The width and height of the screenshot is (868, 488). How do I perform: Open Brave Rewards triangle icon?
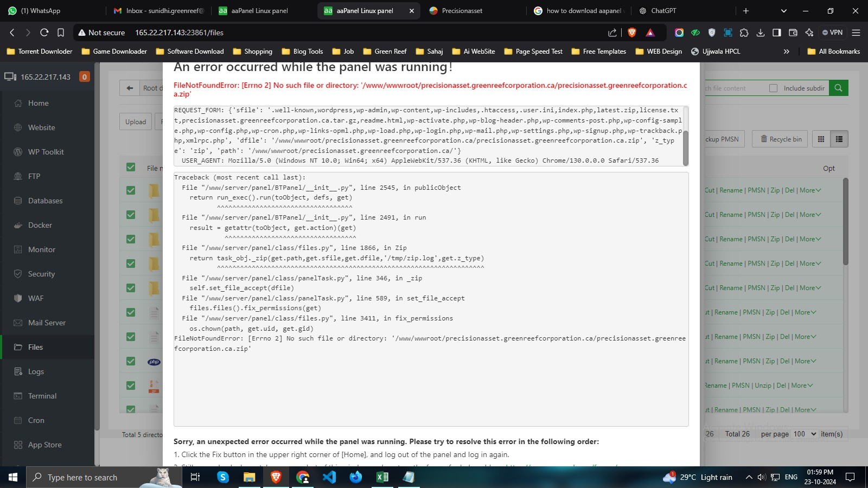650,33
